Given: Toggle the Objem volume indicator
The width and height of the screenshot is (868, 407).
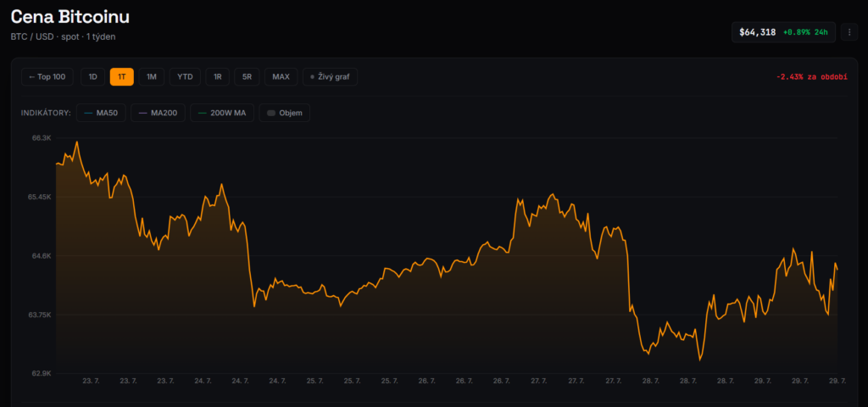Looking at the screenshot, I should tap(285, 113).
